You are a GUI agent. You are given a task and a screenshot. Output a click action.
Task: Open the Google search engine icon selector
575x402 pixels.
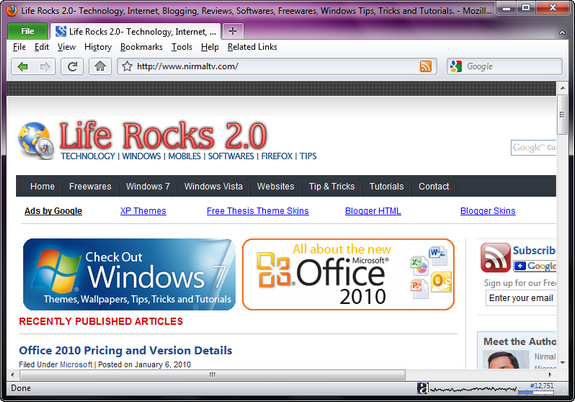coord(456,66)
